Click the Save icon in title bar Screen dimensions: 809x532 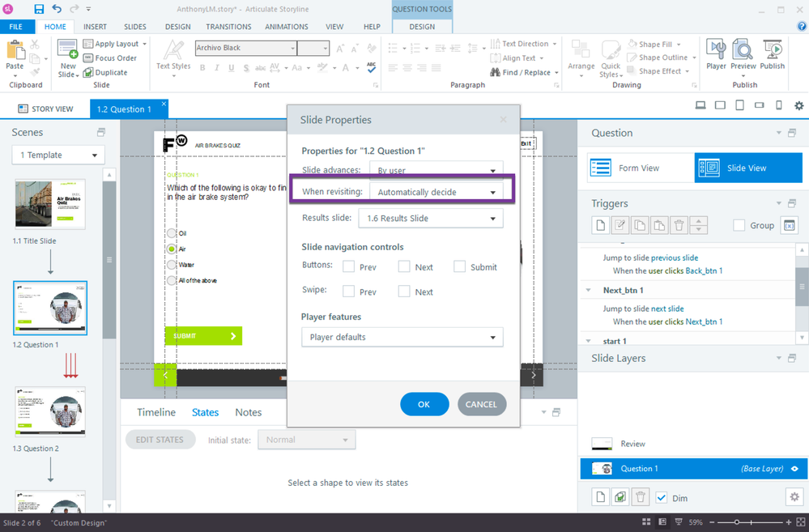(39, 9)
